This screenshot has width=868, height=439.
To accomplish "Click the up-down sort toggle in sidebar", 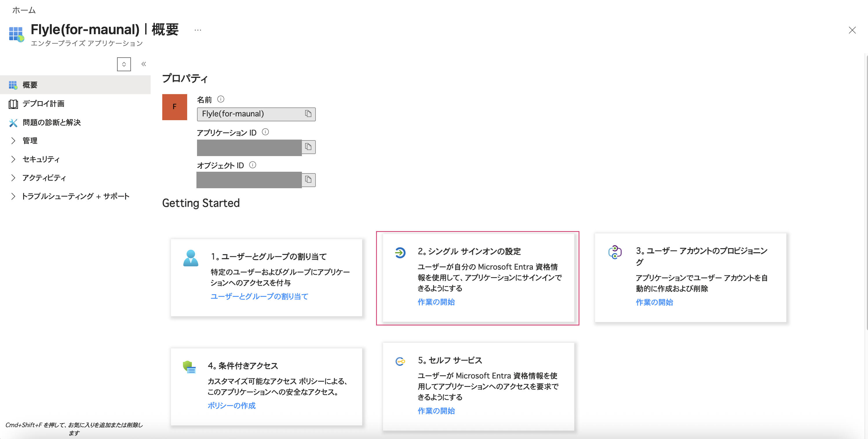I will pyautogui.click(x=124, y=64).
